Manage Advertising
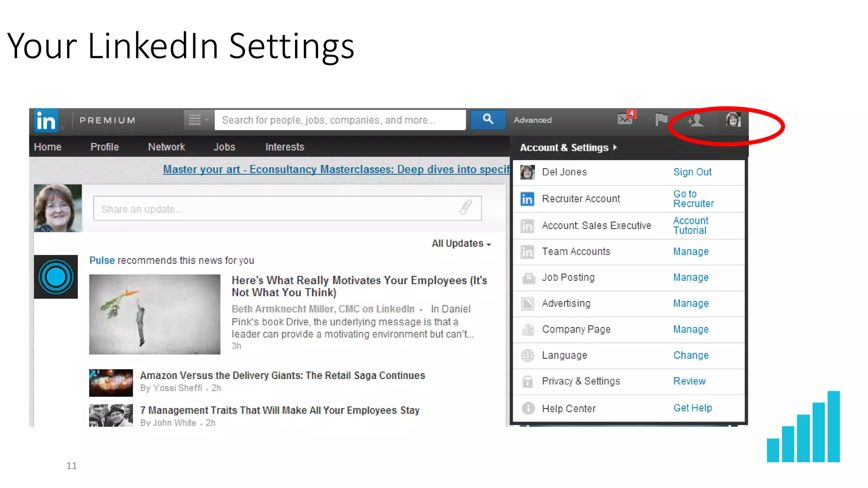 (691, 304)
